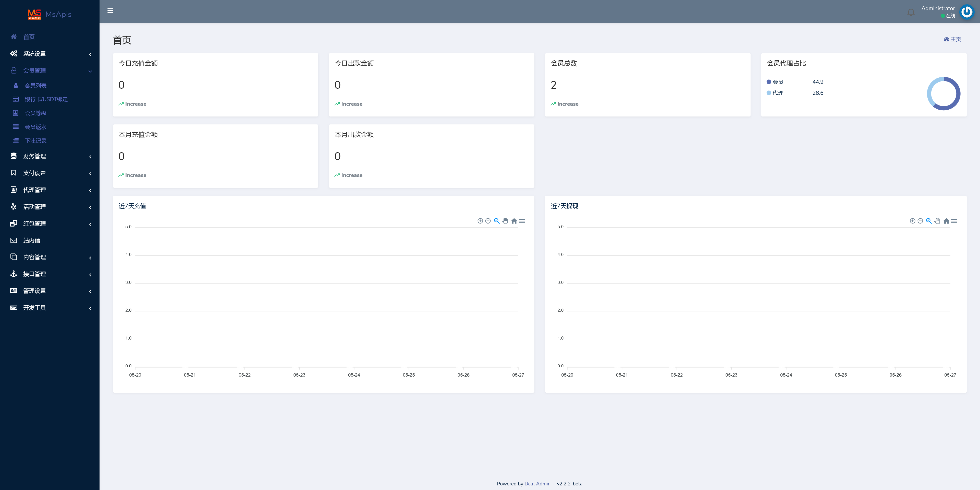Click the notification bell icon

[x=911, y=12]
